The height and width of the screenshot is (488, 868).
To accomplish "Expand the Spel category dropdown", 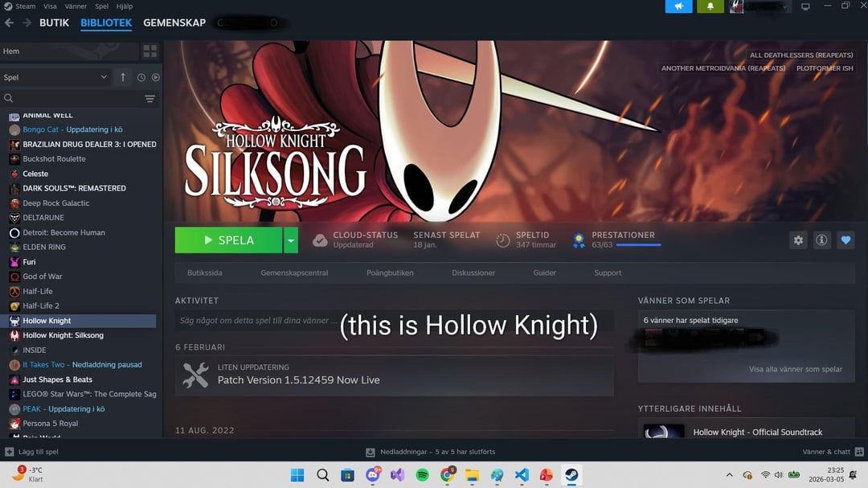I will tap(104, 77).
